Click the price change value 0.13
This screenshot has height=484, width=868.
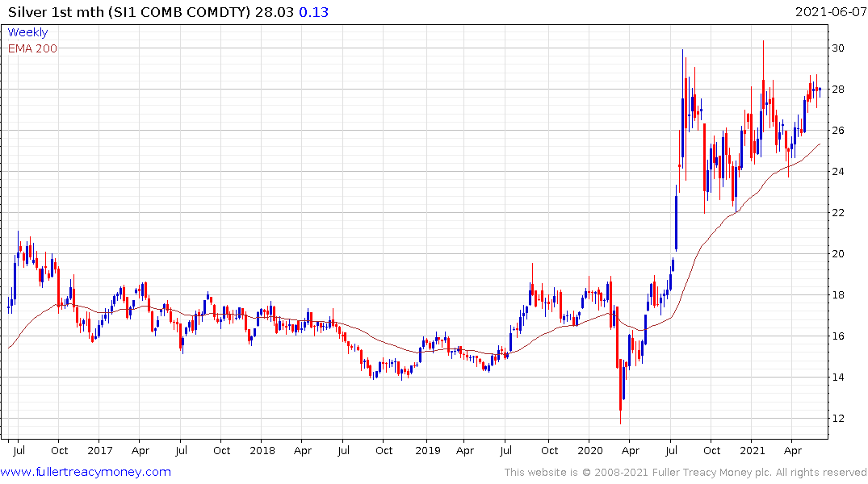pyautogui.click(x=313, y=11)
